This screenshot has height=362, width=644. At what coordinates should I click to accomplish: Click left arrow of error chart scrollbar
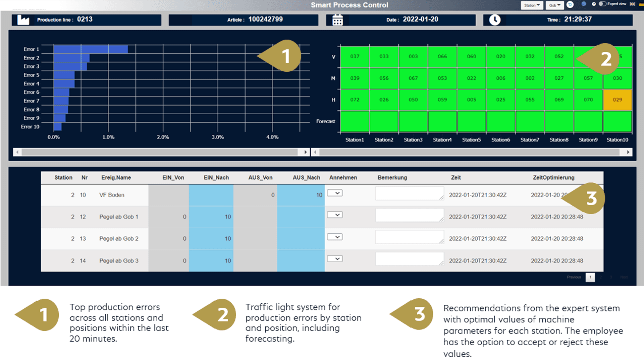[17, 152]
